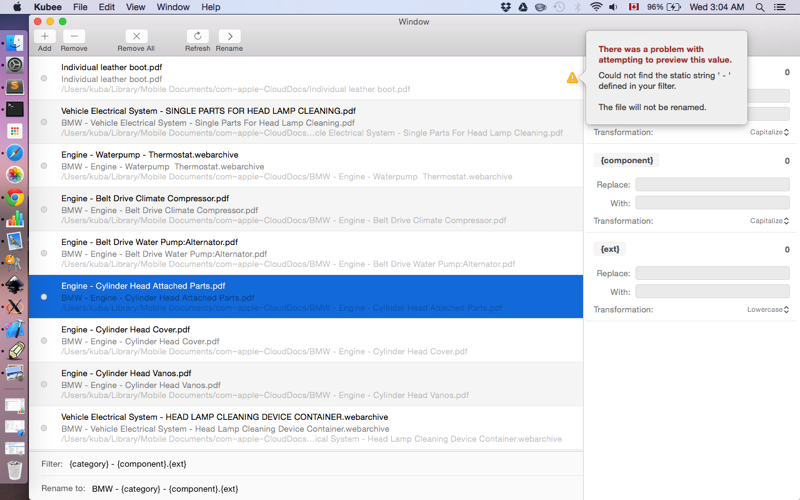Click the Replace field under {ext}
Screen dimensions: 800x500
(x=712, y=273)
